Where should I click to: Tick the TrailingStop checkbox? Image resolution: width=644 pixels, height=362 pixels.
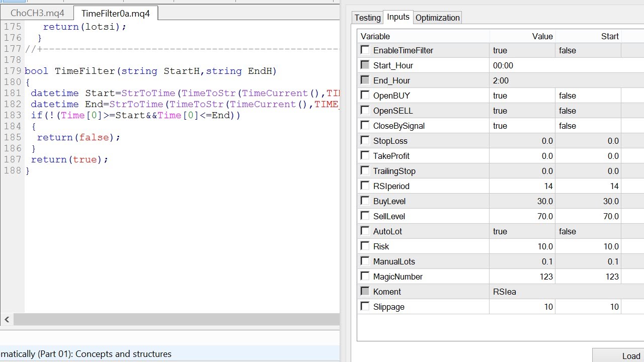365,170
